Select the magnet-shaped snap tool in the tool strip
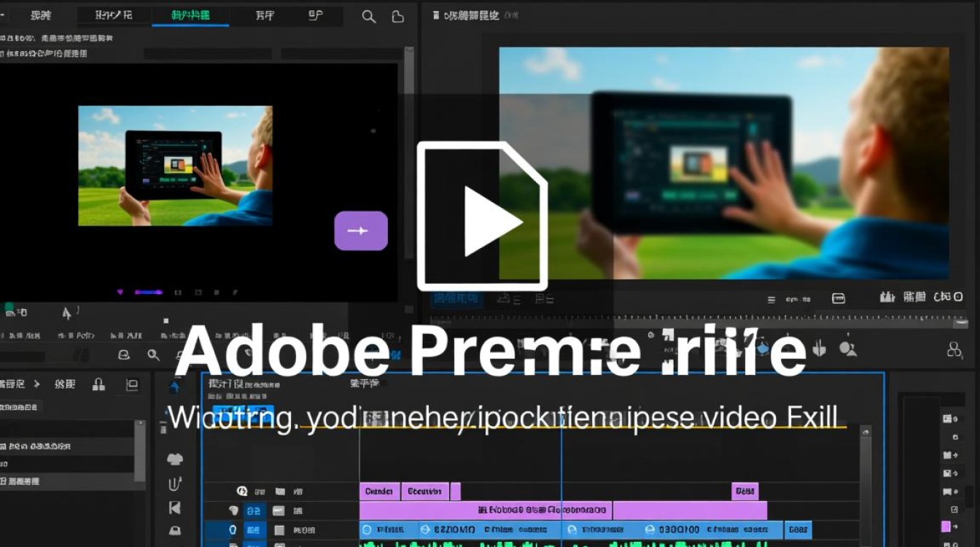The width and height of the screenshot is (980, 547). (175, 484)
